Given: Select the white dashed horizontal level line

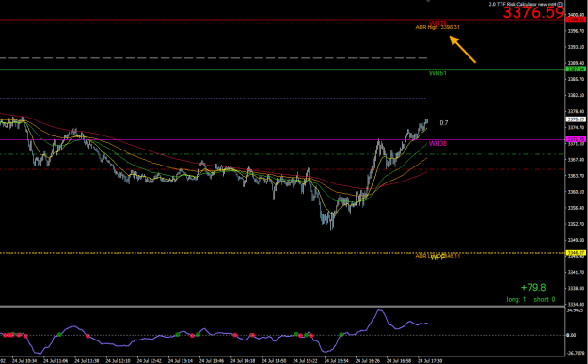Looking at the screenshot, I should 214,58.
